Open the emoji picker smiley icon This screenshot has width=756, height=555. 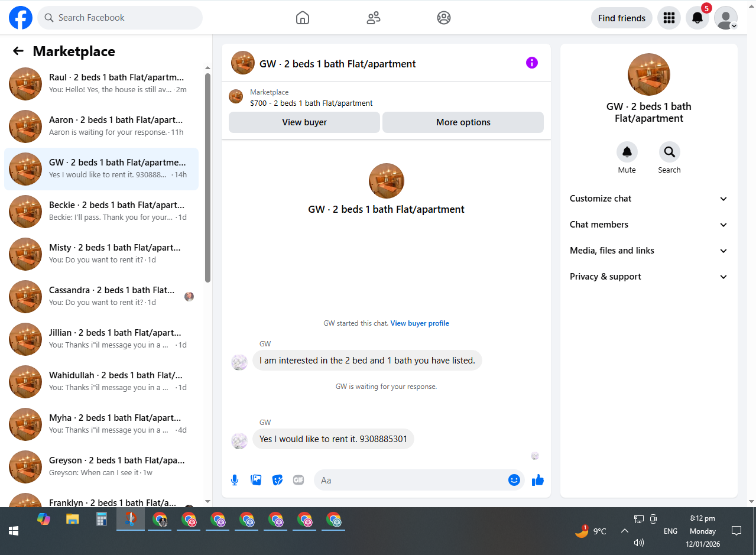(514, 480)
